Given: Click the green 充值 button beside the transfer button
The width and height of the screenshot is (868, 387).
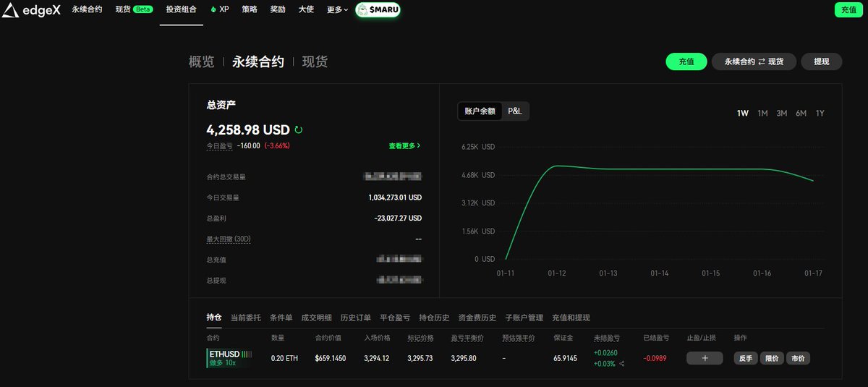Looking at the screenshot, I should [x=686, y=61].
